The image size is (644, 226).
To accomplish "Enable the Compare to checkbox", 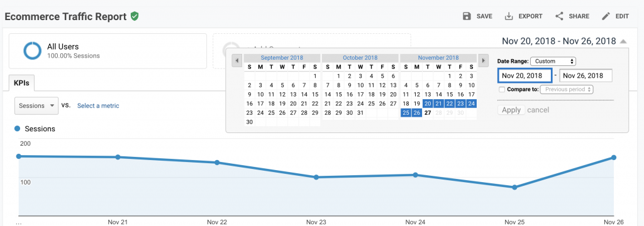I will [501, 89].
